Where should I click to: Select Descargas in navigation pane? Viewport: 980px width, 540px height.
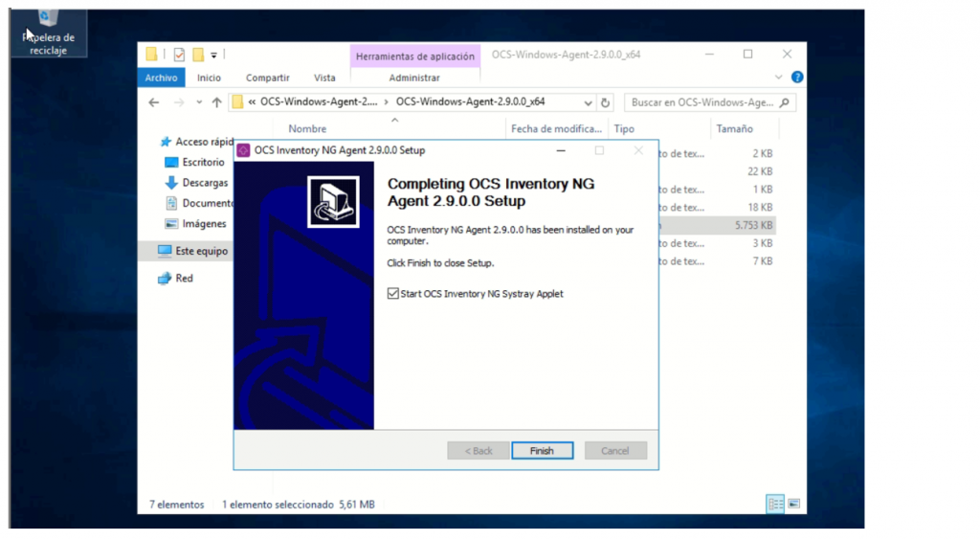point(196,183)
